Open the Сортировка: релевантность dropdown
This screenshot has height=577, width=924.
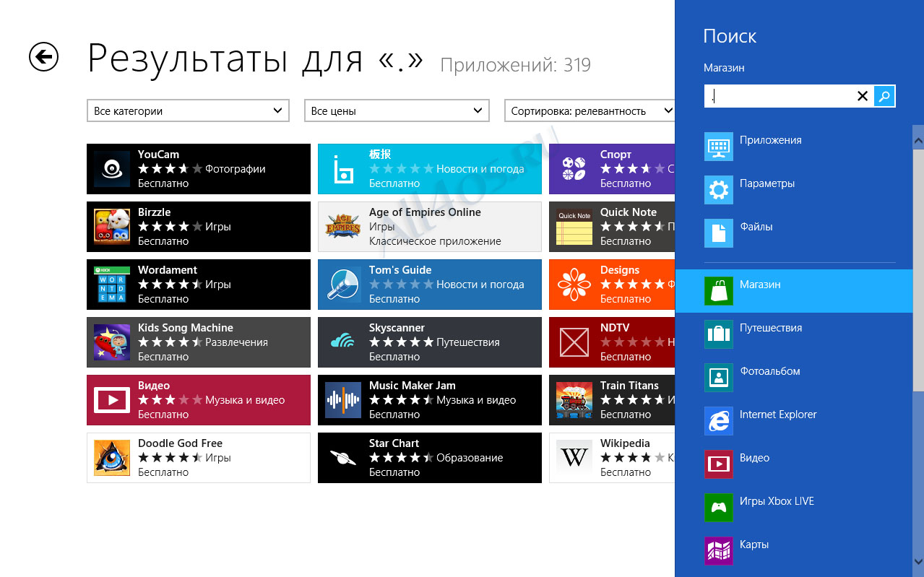590,110
